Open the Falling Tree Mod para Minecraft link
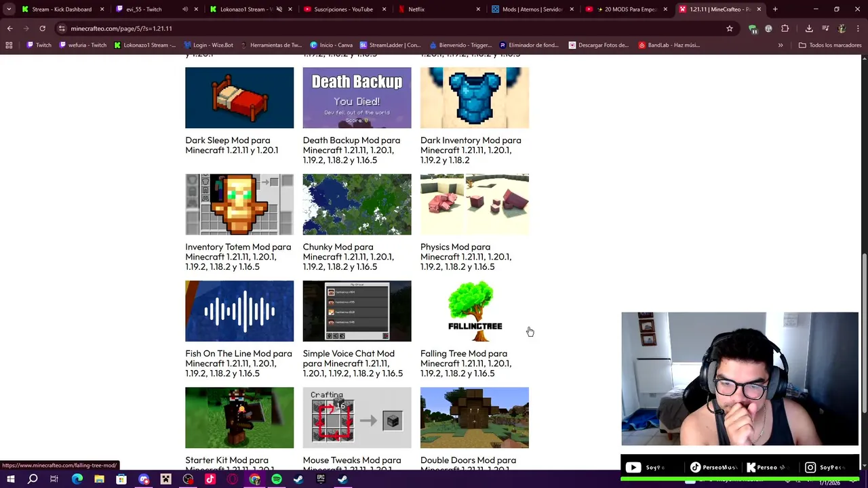 pos(466,363)
